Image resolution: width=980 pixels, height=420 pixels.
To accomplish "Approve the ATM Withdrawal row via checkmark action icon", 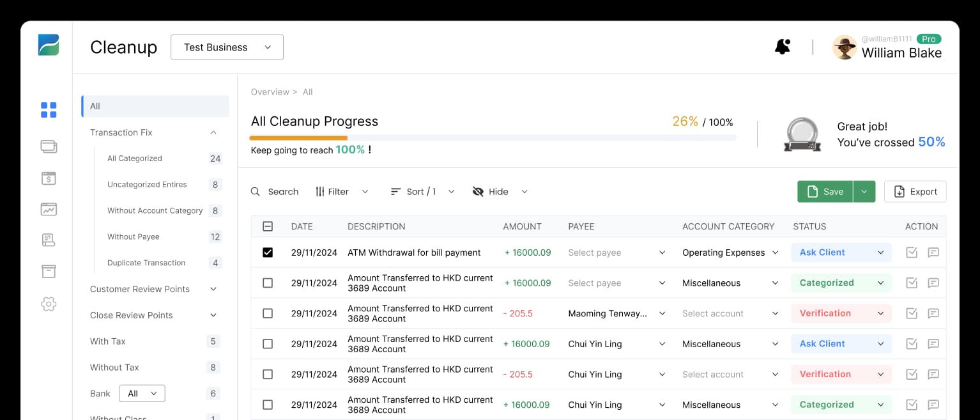I will pos(911,252).
